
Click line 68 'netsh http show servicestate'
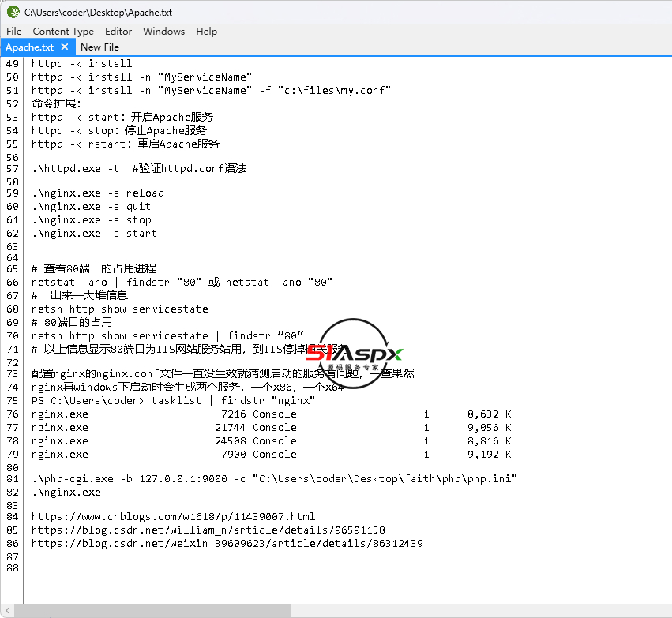[x=119, y=309]
